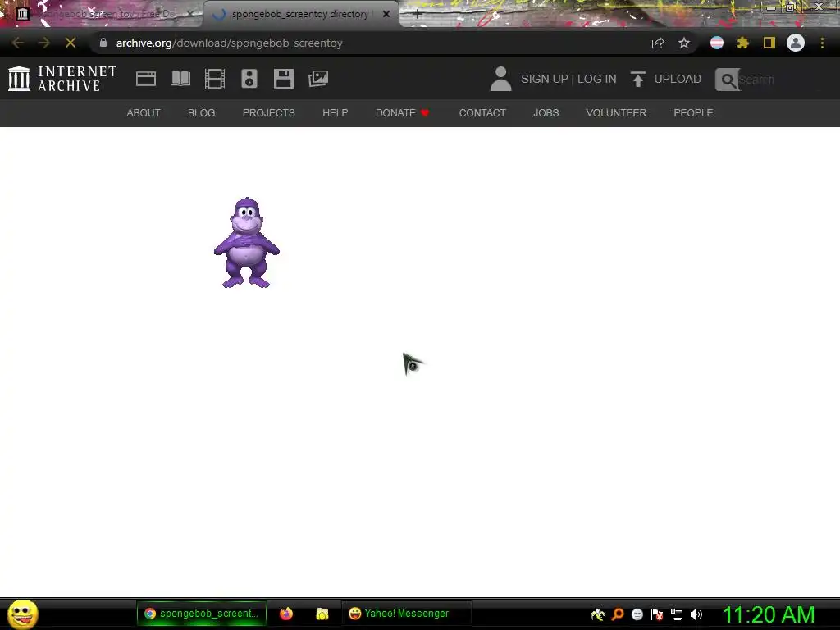Screen dimensions: 840x630
Task: Open the CONTACT menu item
Action: (482, 113)
